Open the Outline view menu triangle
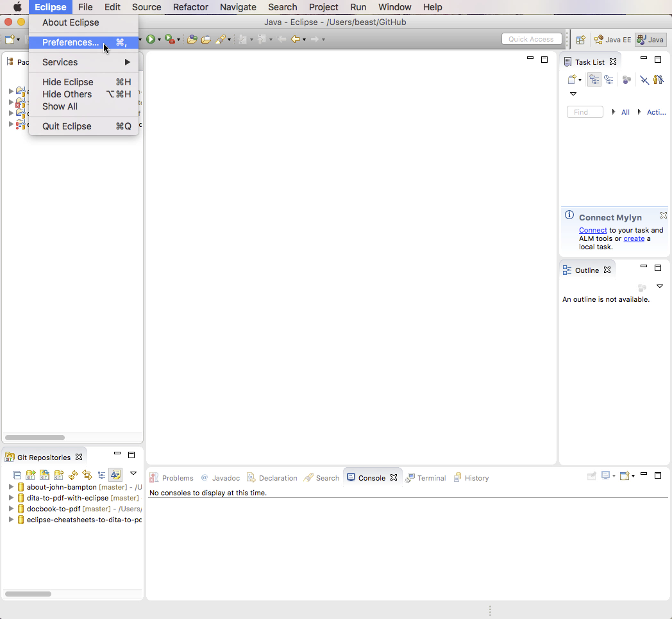Viewport: 672px width, 619px height. point(660,286)
